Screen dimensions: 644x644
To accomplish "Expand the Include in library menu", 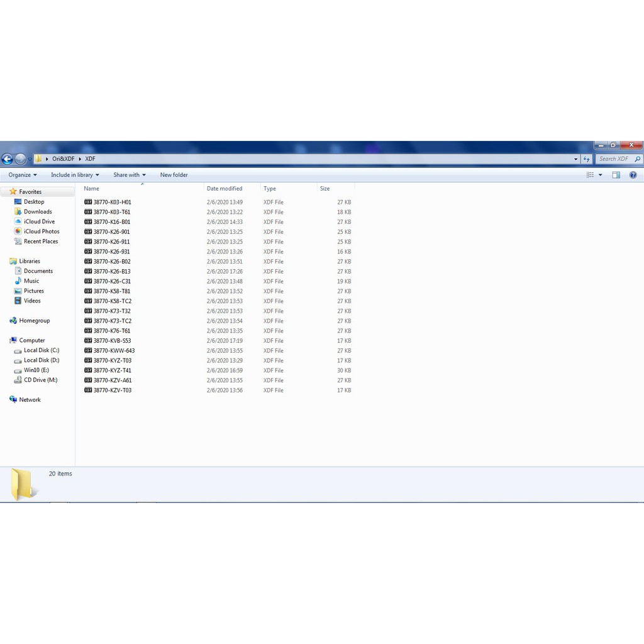I will pyautogui.click(x=75, y=175).
